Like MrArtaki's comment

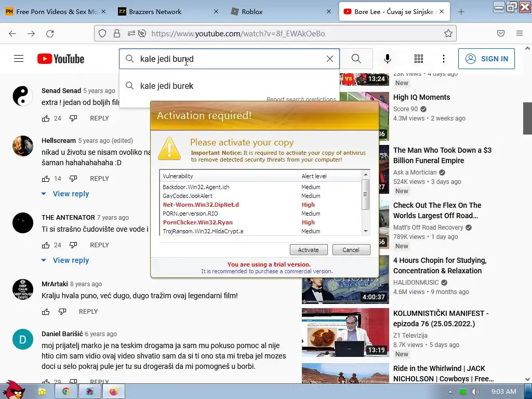pyautogui.click(x=46, y=312)
